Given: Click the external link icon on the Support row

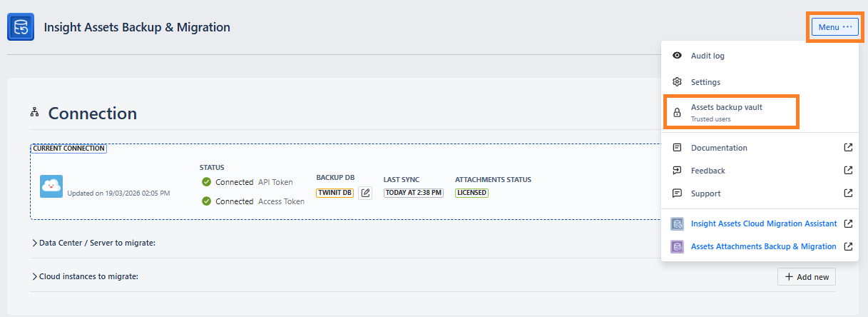Looking at the screenshot, I should pyautogui.click(x=848, y=193).
